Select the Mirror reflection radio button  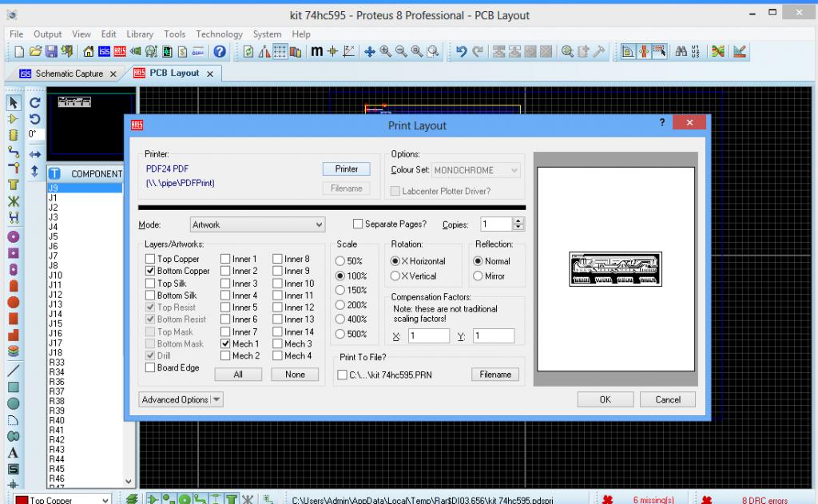pos(478,276)
